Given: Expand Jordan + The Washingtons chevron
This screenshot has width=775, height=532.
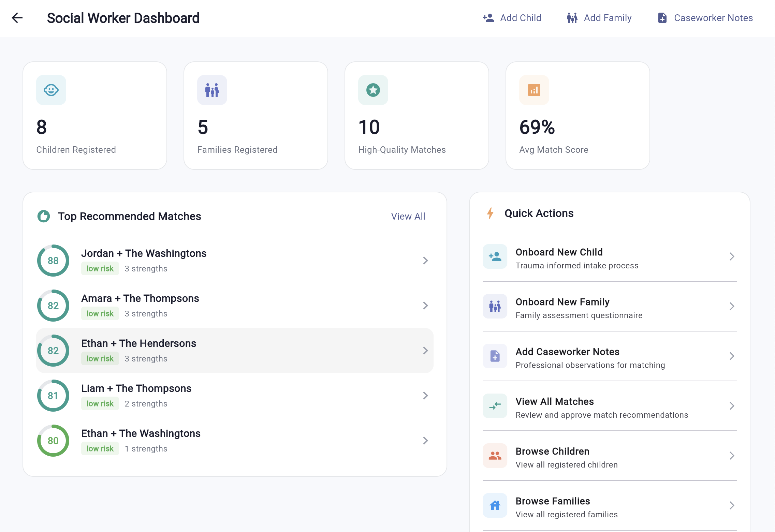Looking at the screenshot, I should [425, 261].
